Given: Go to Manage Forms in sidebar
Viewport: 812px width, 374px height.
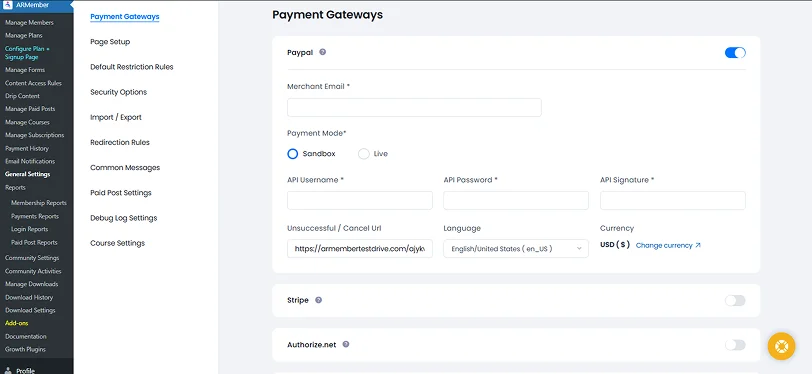Looking at the screenshot, I should pyautogui.click(x=25, y=70).
